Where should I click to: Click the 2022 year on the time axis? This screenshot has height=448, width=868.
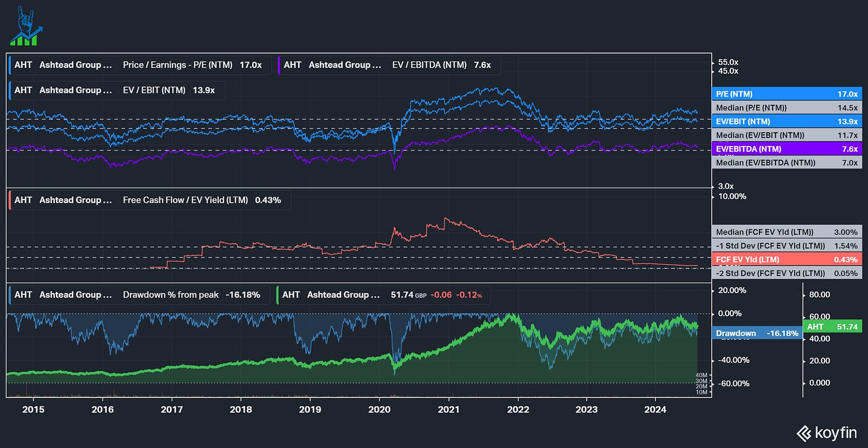click(x=517, y=409)
